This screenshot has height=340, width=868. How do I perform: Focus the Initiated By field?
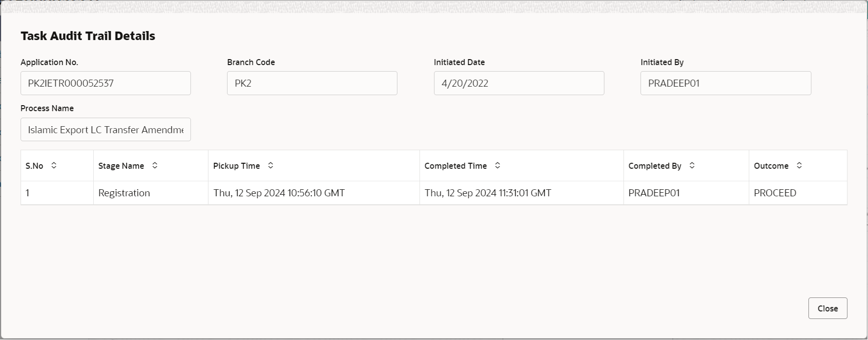tap(726, 83)
